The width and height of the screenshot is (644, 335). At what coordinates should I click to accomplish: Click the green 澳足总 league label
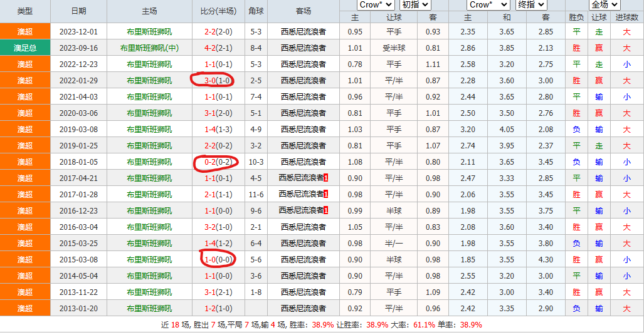coord(25,48)
